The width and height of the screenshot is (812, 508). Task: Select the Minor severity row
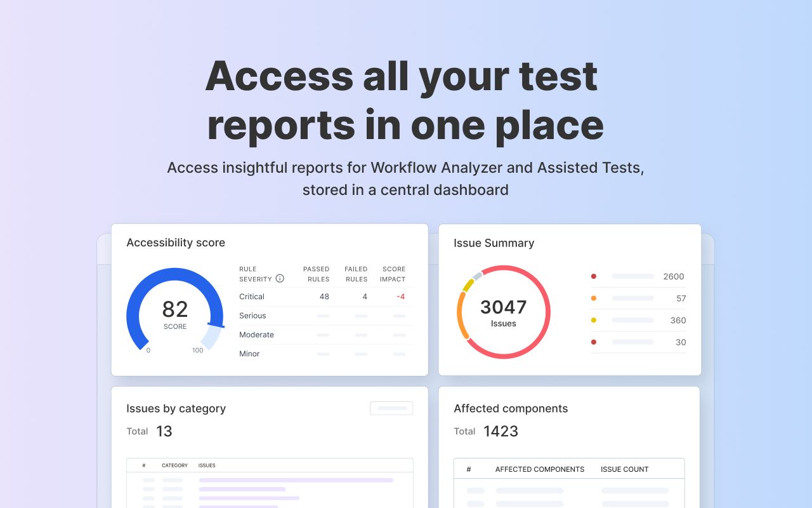(326, 354)
